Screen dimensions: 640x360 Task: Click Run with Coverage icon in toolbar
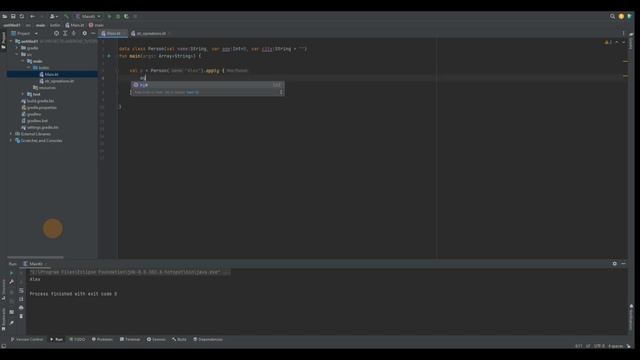click(x=127, y=16)
